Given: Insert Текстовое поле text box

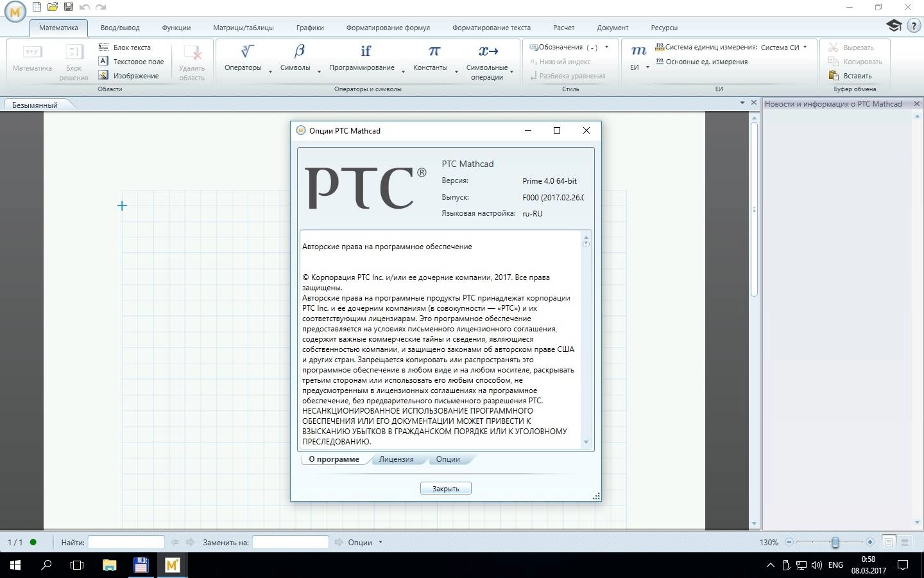Looking at the screenshot, I should (132, 62).
